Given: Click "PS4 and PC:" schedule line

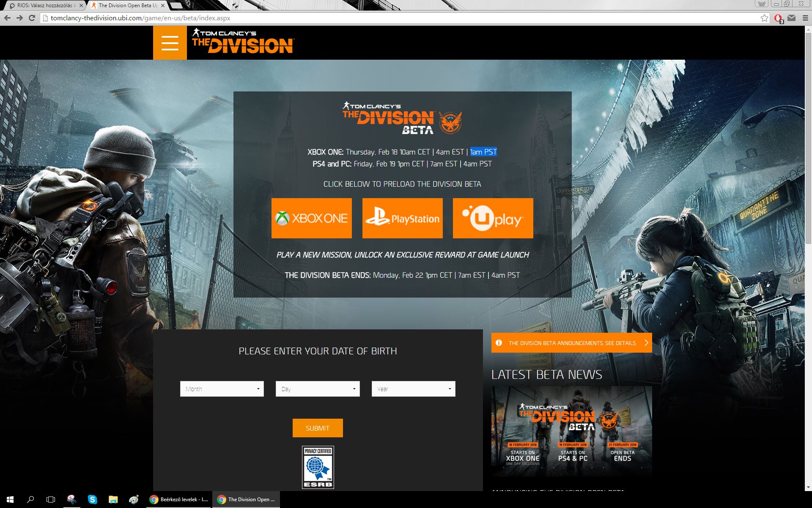Looking at the screenshot, I should click(402, 164).
